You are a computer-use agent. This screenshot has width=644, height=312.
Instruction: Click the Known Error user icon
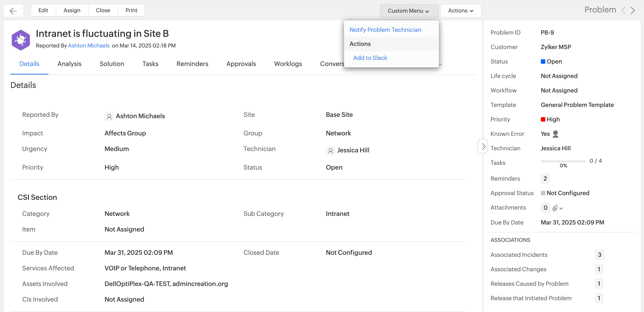pos(555,134)
